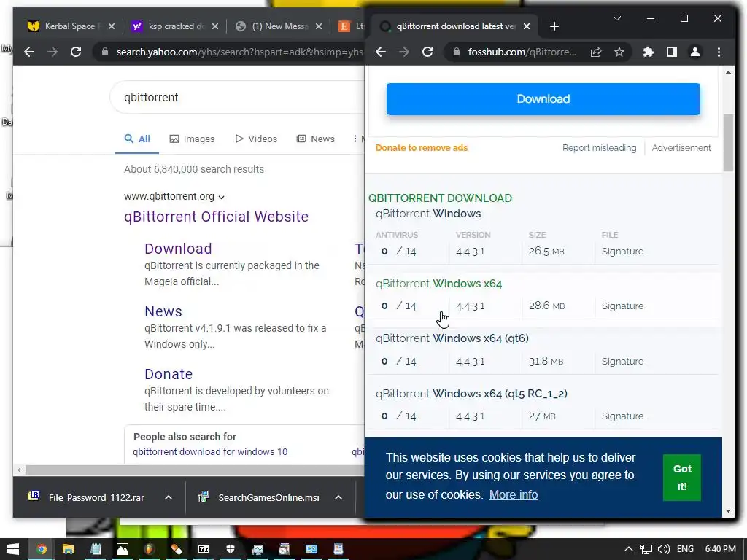The height and width of the screenshot is (560, 747).
Task: Select the News search tab
Action: (x=315, y=139)
